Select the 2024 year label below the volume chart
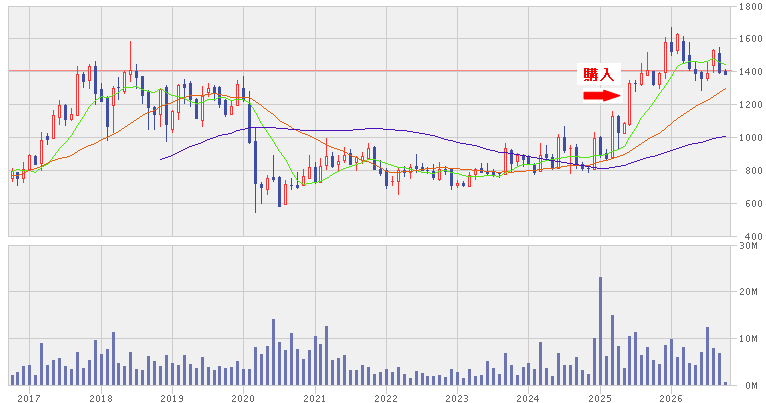Image resolution: width=766 pixels, height=403 pixels. coord(529,398)
